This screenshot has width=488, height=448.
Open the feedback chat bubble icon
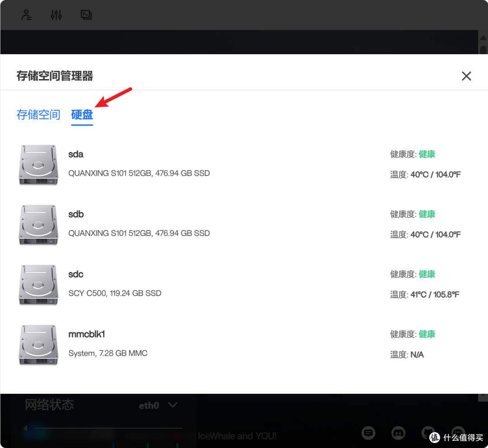click(369, 433)
